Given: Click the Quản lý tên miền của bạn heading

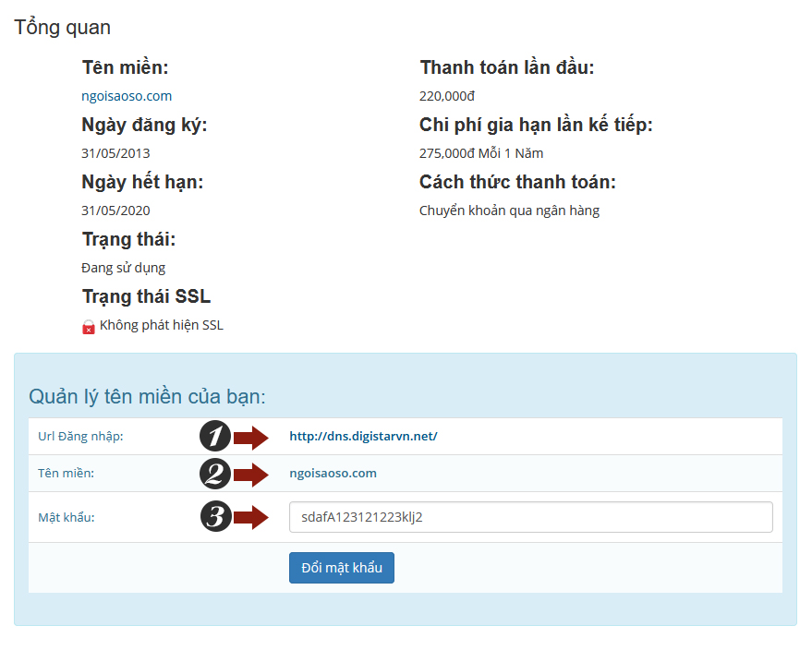Looking at the screenshot, I should 148,397.
